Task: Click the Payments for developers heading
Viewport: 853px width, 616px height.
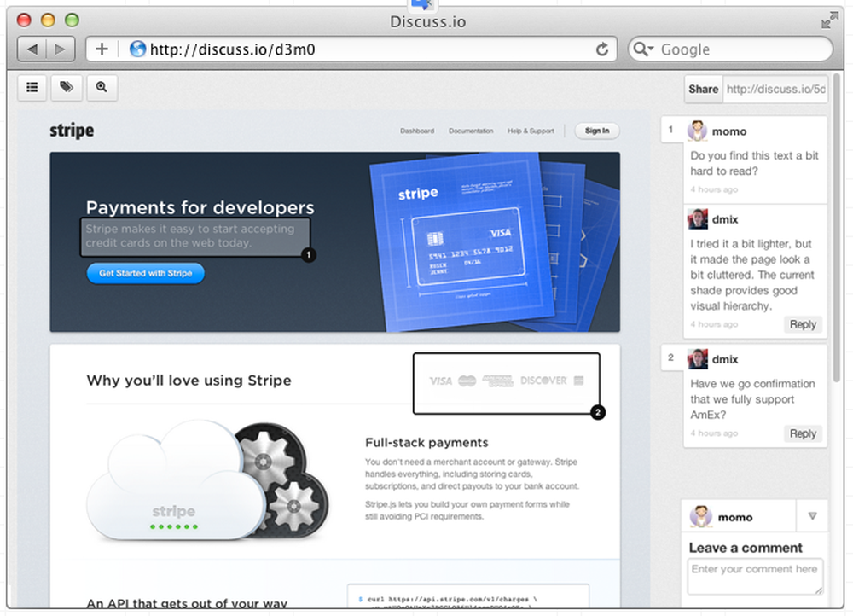Action: 200,207
